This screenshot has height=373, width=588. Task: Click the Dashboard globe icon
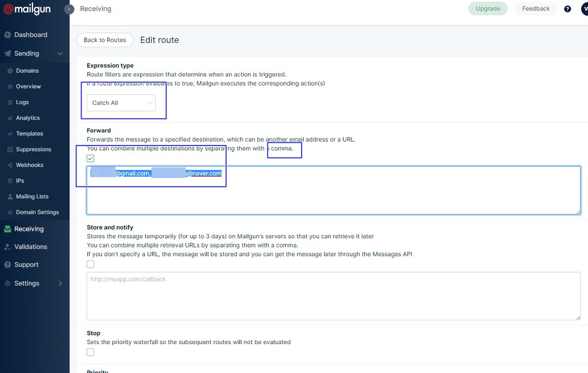click(x=7, y=35)
